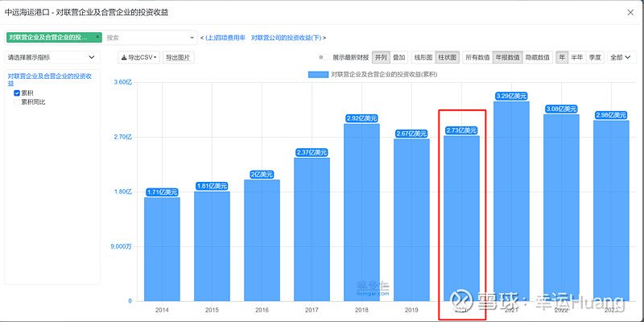The image size is (644, 322).
Task: Select the 年 period button
Action: click(561, 57)
